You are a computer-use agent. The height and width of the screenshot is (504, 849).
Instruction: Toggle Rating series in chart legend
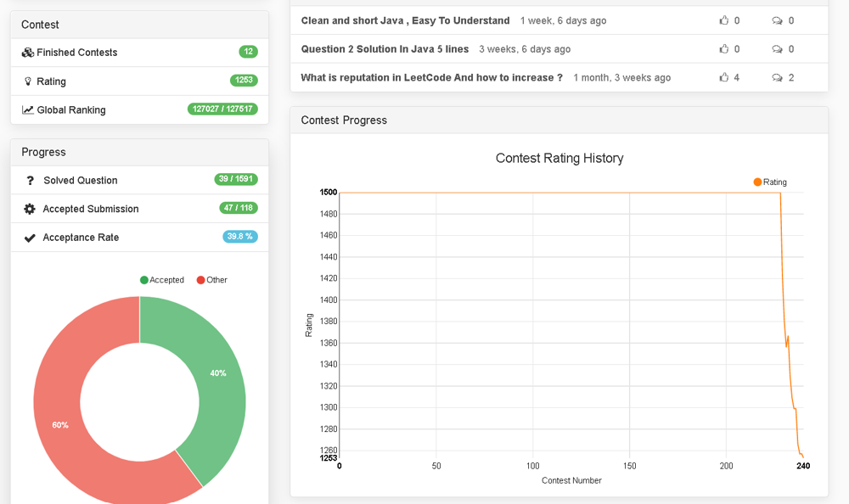[x=770, y=182]
